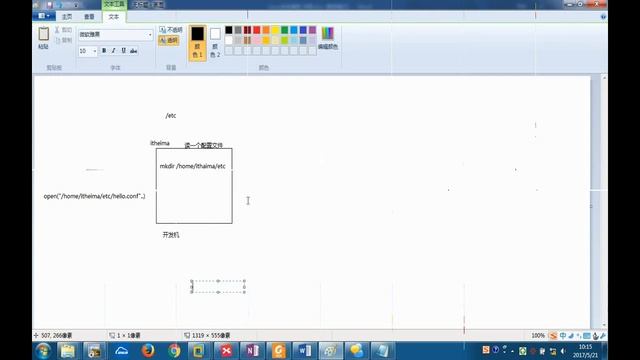Click the scroll down arrow of the canvas scrollbar
The image size is (640, 360).
pyautogui.click(x=604, y=325)
